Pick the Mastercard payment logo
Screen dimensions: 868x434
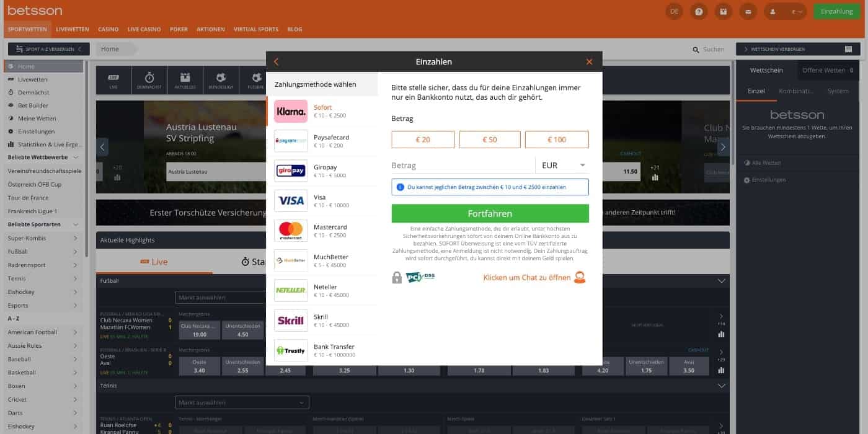point(291,231)
